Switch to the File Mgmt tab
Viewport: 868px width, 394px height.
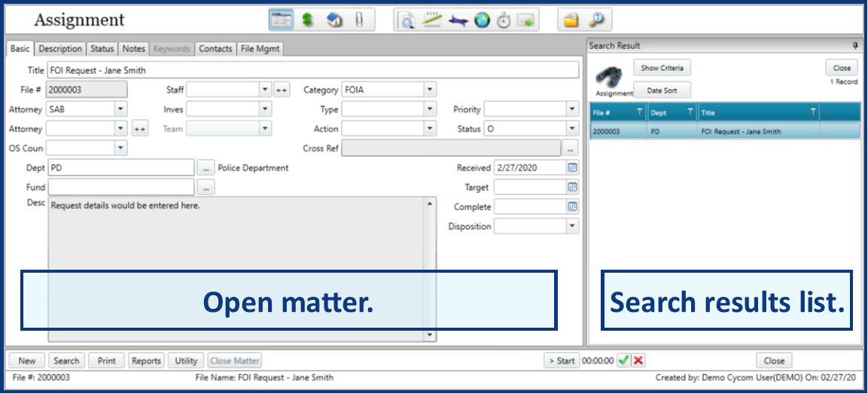tap(260, 49)
